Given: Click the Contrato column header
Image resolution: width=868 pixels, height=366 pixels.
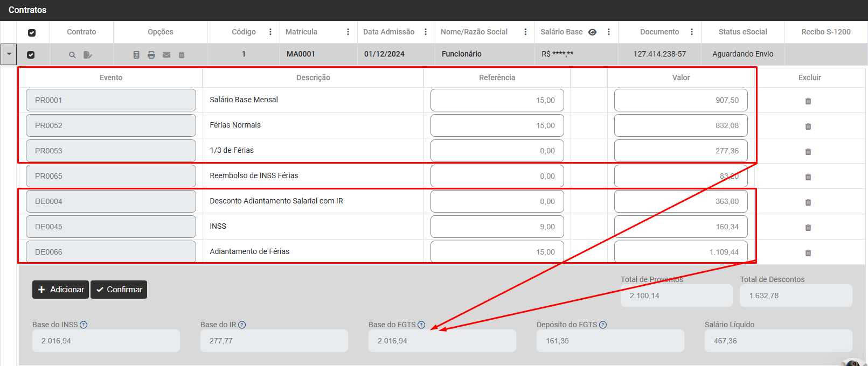Looking at the screenshot, I should point(81,32).
